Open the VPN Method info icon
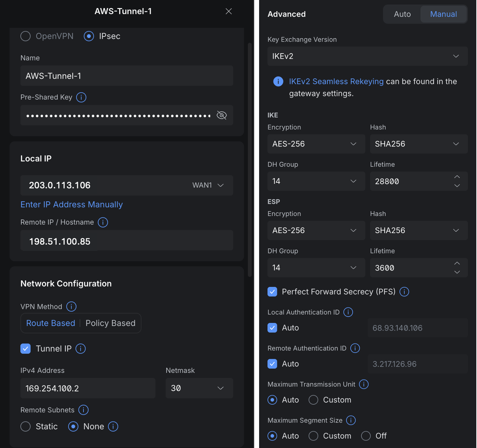 click(71, 306)
